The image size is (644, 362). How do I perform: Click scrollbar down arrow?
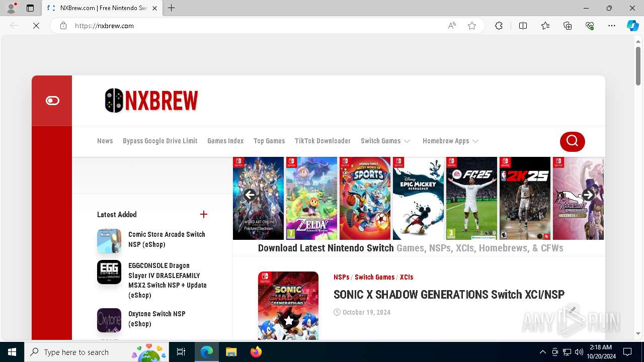point(638,333)
